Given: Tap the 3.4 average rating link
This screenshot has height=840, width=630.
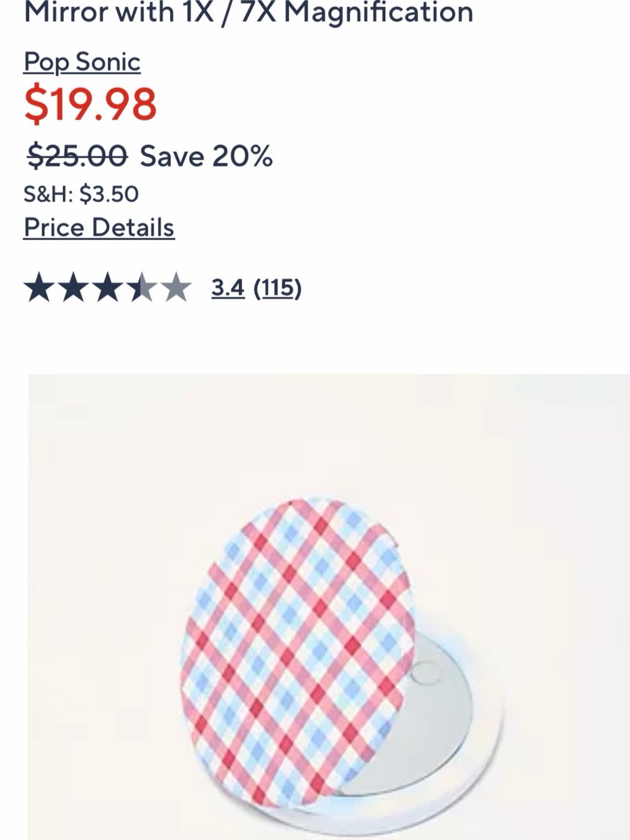Looking at the screenshot, I should [228, 288].
